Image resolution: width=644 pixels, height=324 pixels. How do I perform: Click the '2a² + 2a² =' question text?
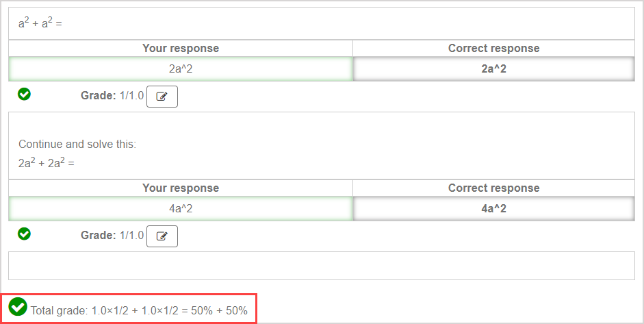[46, 164]
